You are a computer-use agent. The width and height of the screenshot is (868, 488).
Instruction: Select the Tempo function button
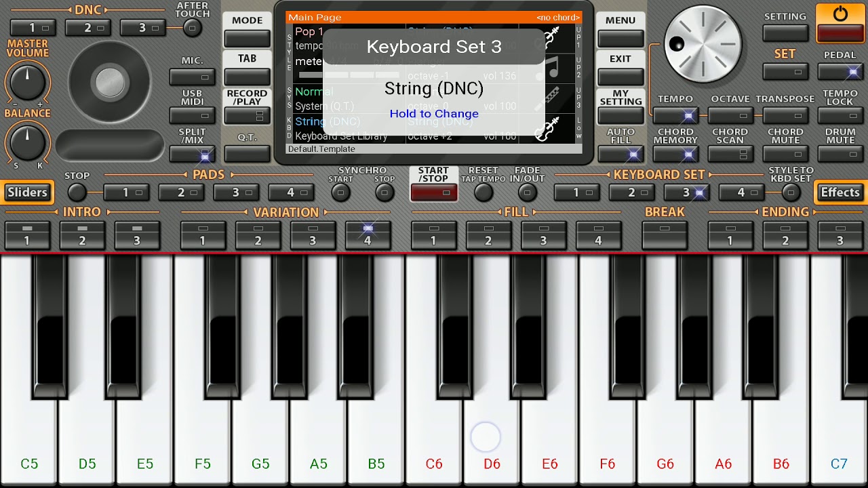(675, 116)
